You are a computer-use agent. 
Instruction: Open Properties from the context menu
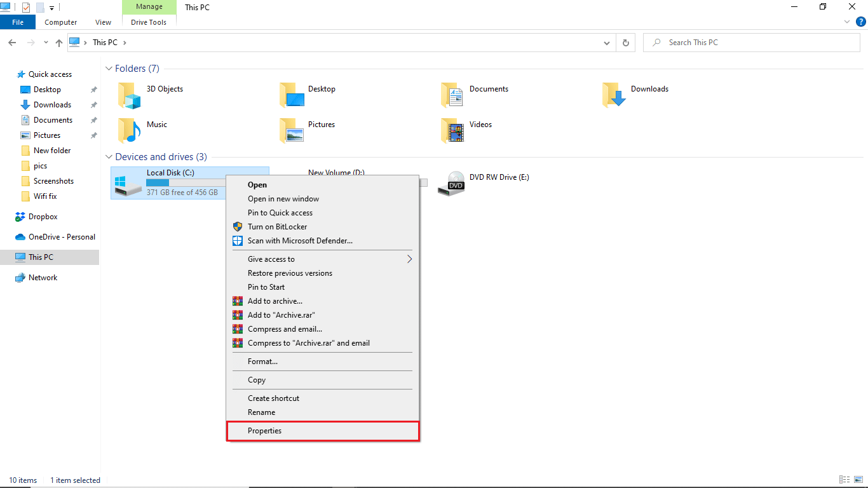[323, 431]
